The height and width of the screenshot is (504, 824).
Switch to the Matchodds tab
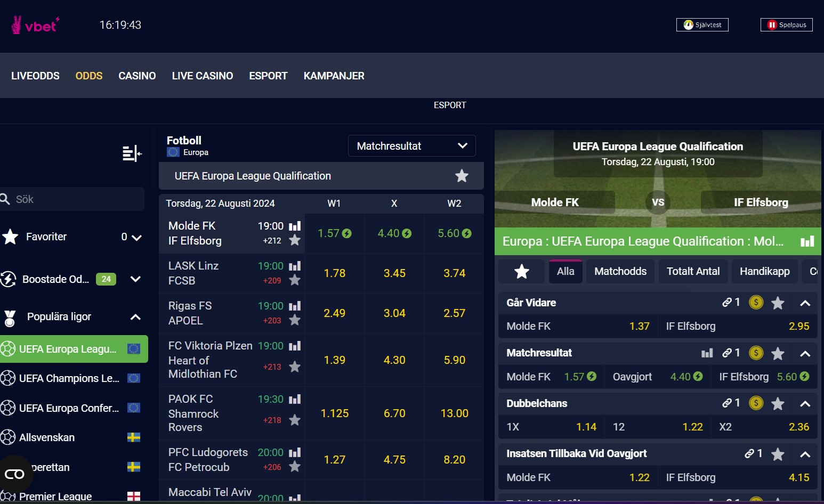[x=620, y=271]
